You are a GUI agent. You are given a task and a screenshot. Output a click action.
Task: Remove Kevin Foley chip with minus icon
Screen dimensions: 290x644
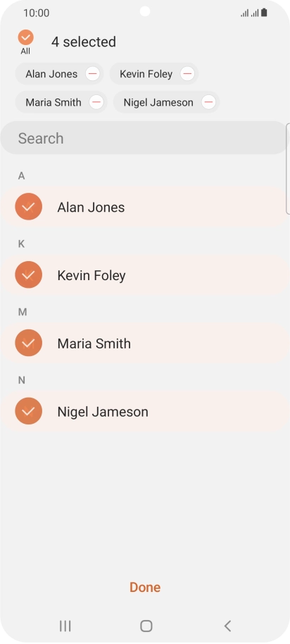(x=187, y=74)
